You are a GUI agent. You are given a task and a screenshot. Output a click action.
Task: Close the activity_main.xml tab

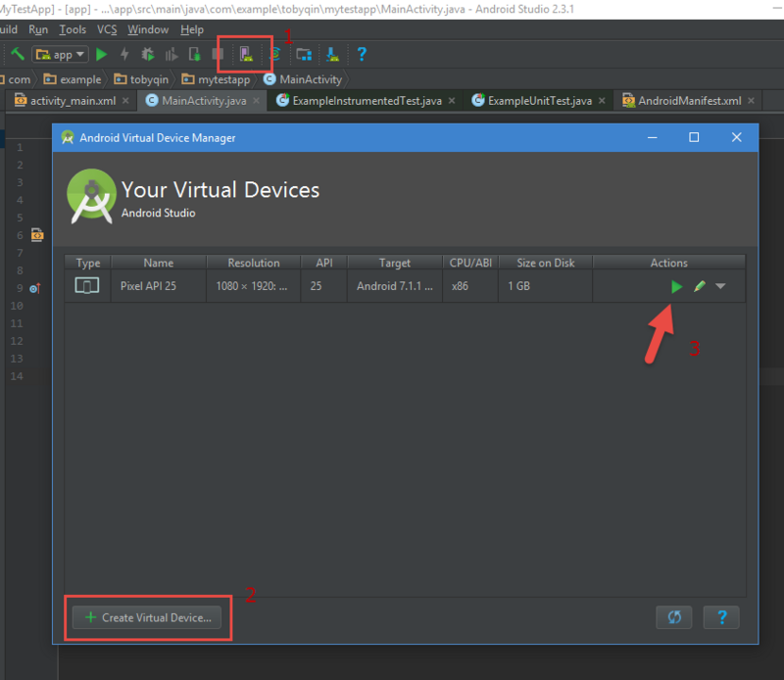tap(125, 101)
